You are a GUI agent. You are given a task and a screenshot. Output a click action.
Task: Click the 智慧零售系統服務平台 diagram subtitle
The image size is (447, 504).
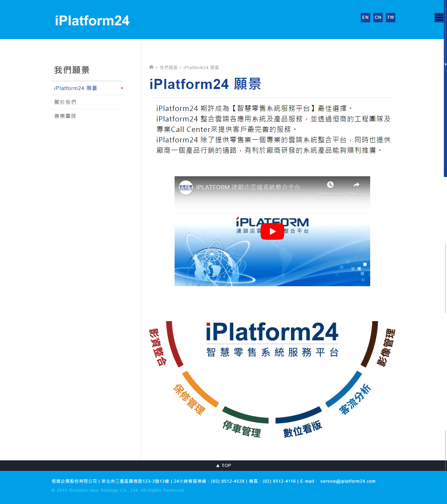[272, 352]
